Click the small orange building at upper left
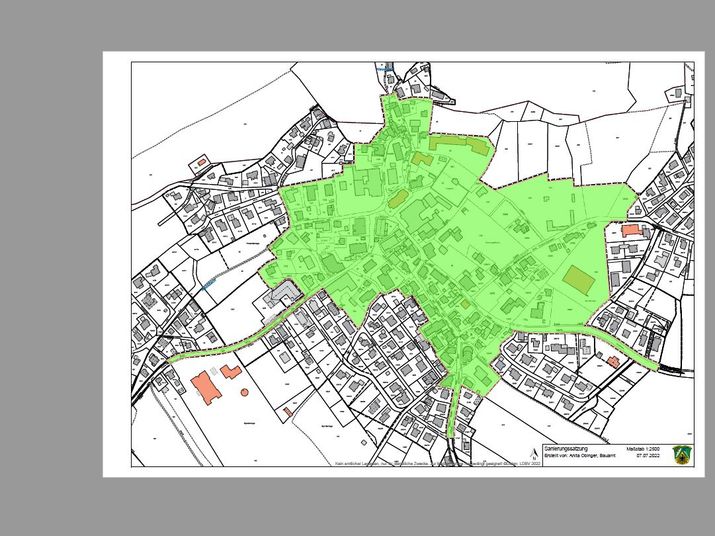The image size is (715, 536). [x=201, y=160]
